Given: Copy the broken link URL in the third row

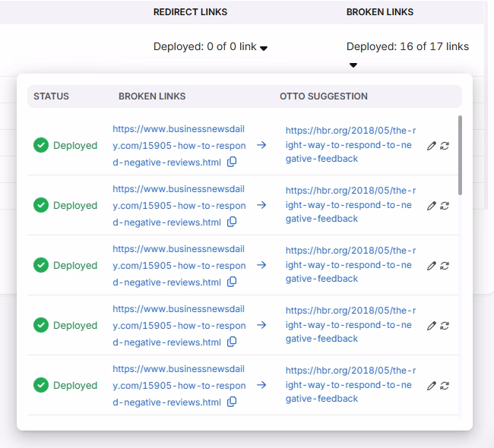Looking at the screenshot, I should tap(232, 282).
